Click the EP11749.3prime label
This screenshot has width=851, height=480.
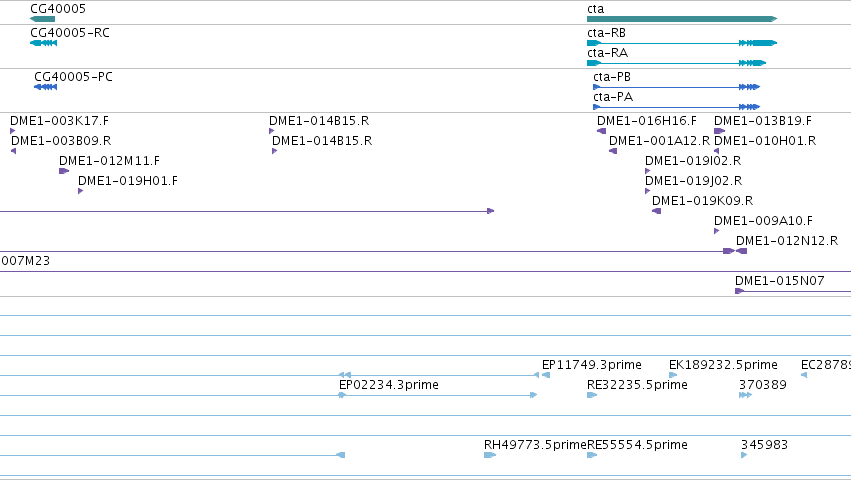(x=592, y=365)
